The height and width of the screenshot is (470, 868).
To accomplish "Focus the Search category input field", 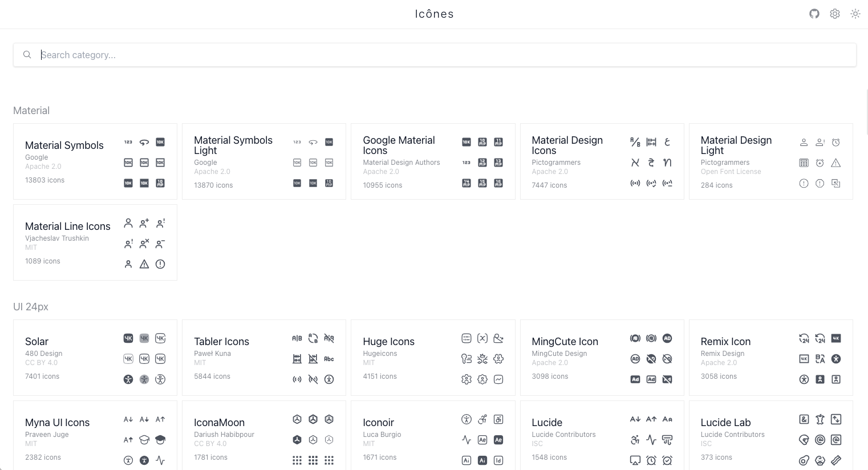I will [x=435, y=55].
